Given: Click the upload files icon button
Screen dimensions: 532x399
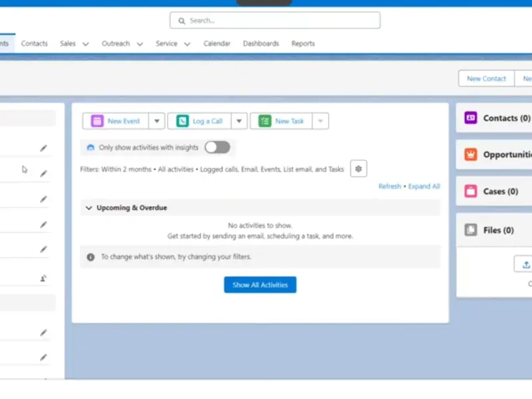Looking at the screenshot, I should (525, 264).
